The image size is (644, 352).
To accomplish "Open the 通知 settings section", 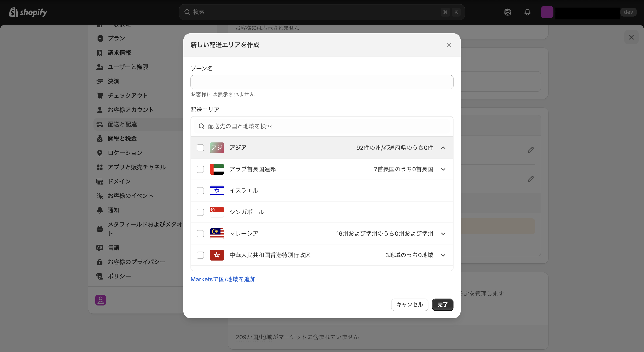I will tap(114, 210).
